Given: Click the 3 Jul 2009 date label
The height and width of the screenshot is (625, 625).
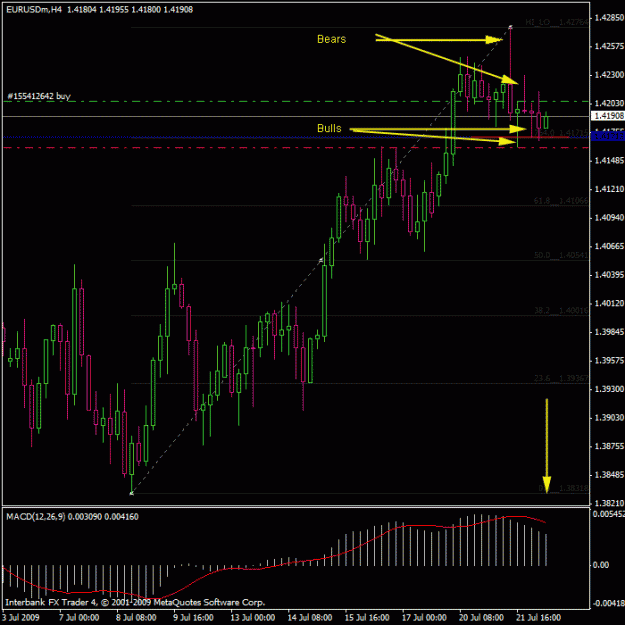Looking at the screenshot, I should (21, 618).
